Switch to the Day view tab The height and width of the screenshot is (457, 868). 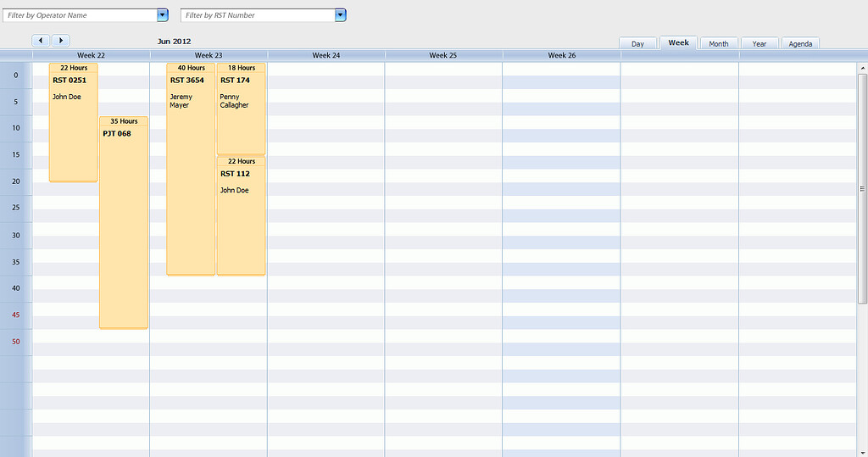pos(637,44)
